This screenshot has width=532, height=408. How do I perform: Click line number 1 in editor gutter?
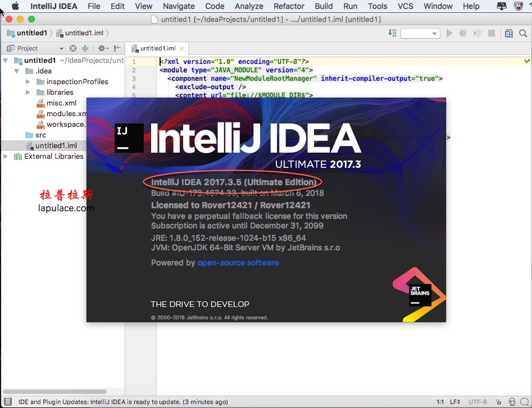[134, 62]
